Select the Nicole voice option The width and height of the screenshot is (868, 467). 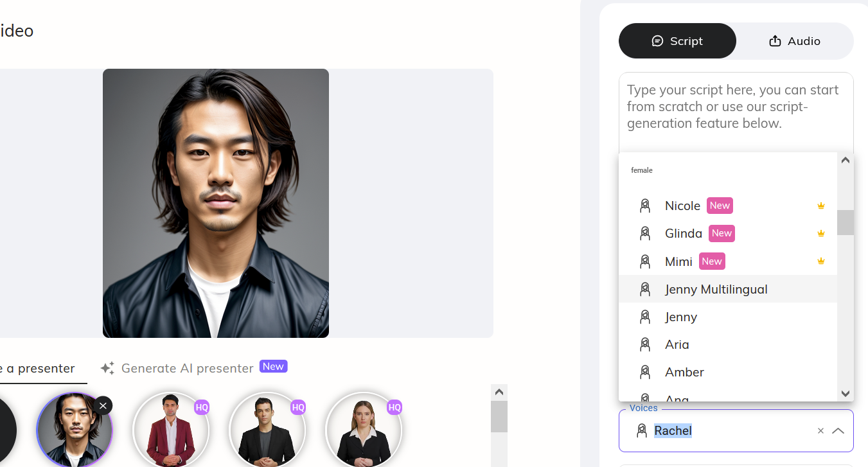pyautogui.click(x=728, y=206)
